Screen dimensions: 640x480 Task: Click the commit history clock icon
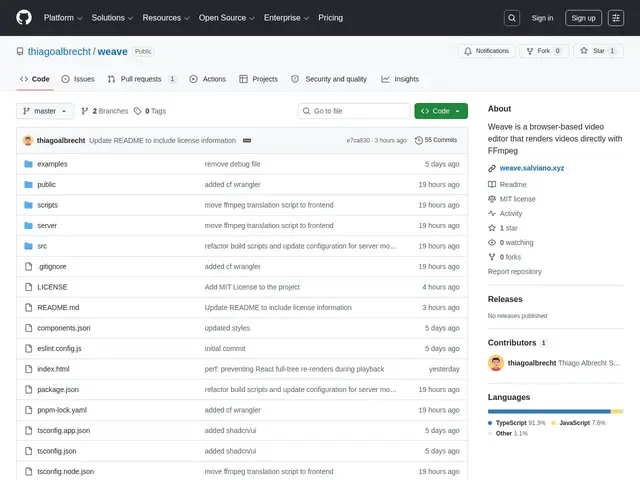tap(418, 140)
